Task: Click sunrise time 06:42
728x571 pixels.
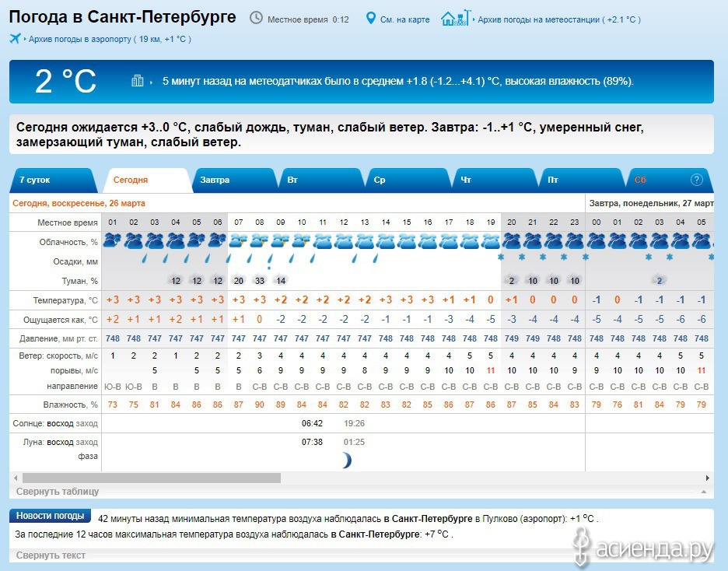Action: [x=312, y=423]
